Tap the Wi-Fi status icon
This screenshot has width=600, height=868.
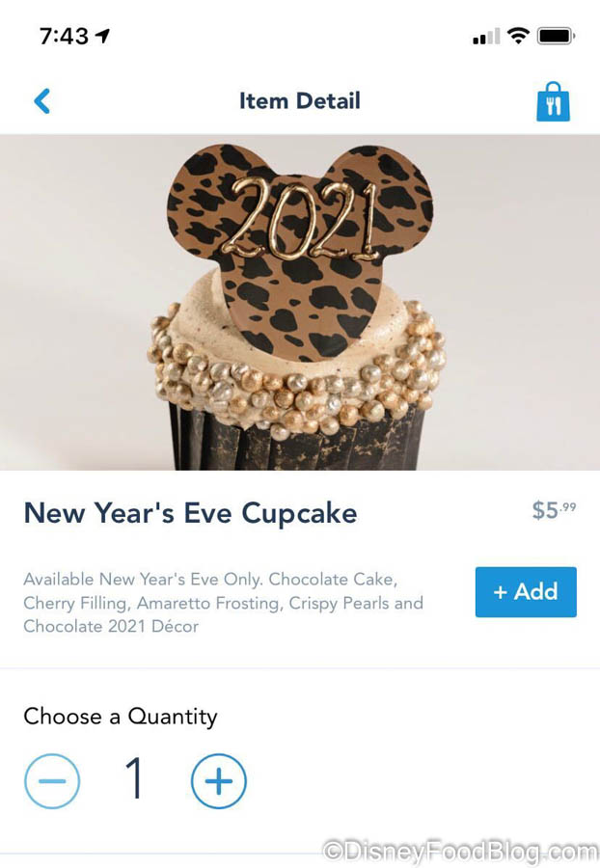(519, 36)
